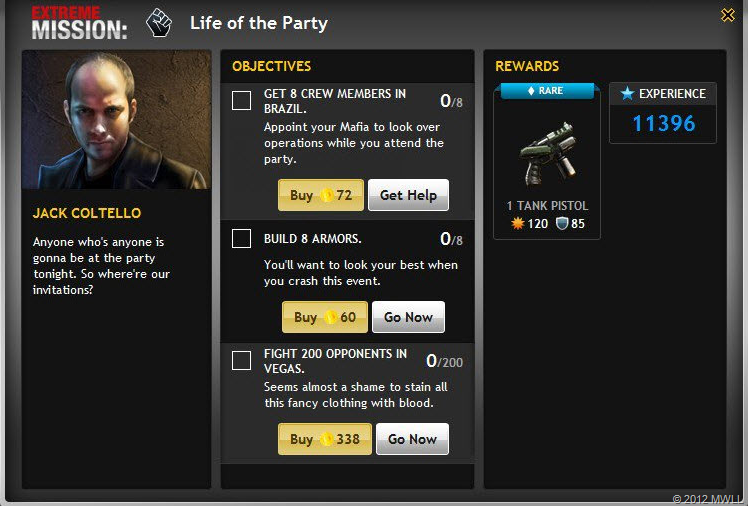Buy Vegas fights for 338 gold
748x506 pixels.
325,439
